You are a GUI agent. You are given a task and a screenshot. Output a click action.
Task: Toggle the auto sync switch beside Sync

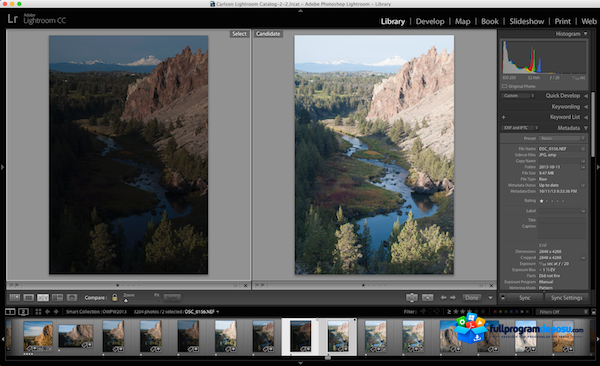[x=503, y=297]
